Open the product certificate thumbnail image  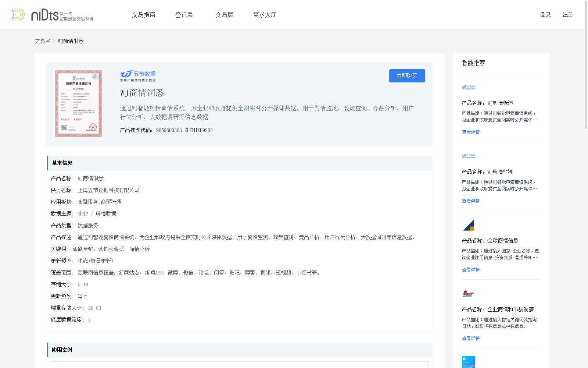point(79,104)
